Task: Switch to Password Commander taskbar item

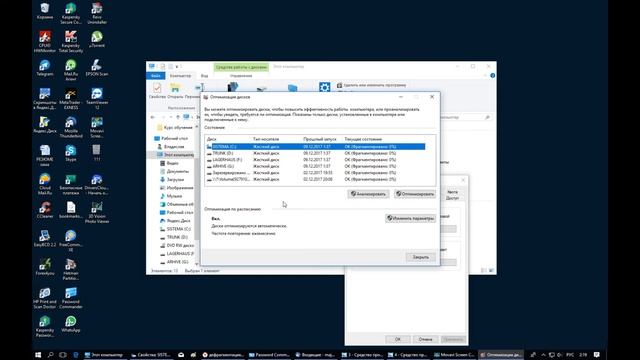Action: coord(269,355)
